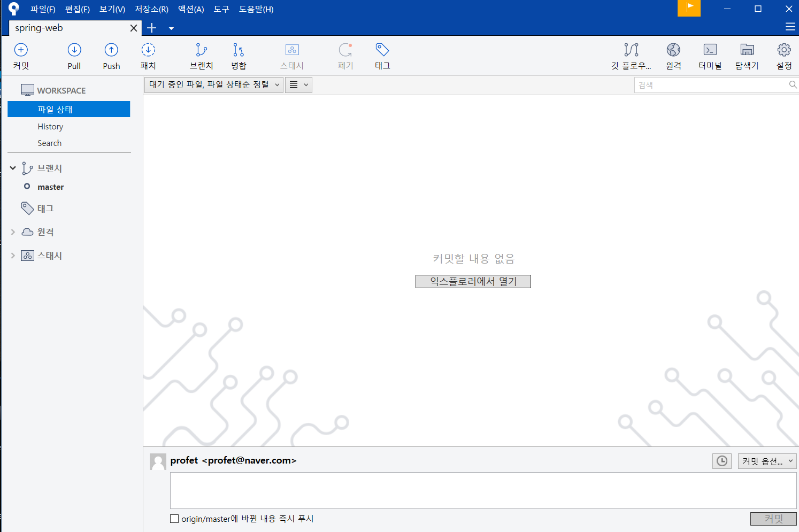The width and height of the screenshot is (799, 532).
Task: Open the 편집(E) menu
Action: [78, 9]
